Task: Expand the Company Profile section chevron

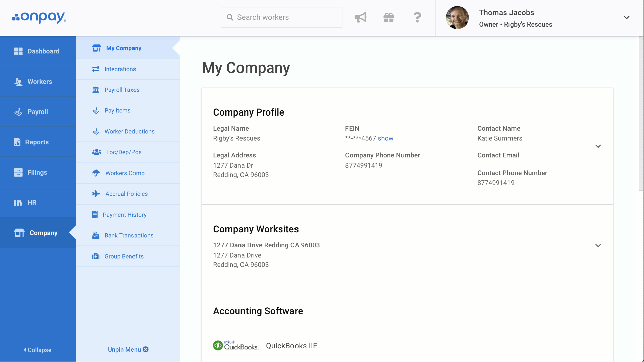Action: click(x=598, y=146)
